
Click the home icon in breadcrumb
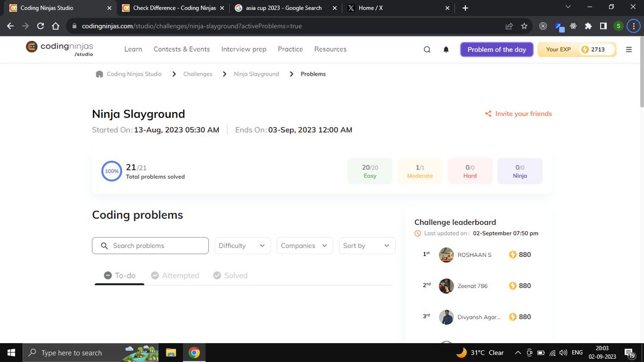click(99, 74)
